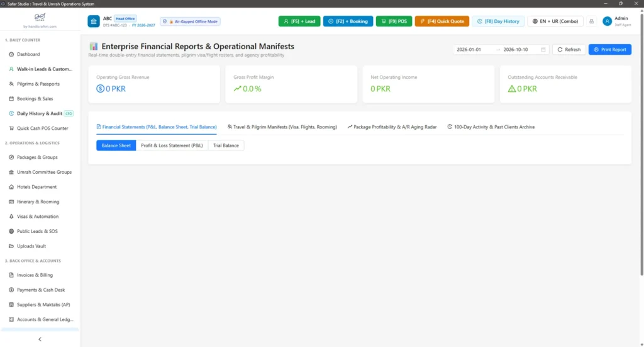This screenshot has height=347, width=644.
Task: Open Accounts & General Ledger
Action: (40, 319)
